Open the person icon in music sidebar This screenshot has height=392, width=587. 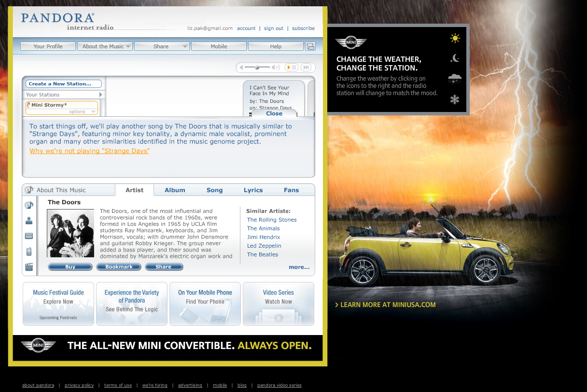pos(29,221)
